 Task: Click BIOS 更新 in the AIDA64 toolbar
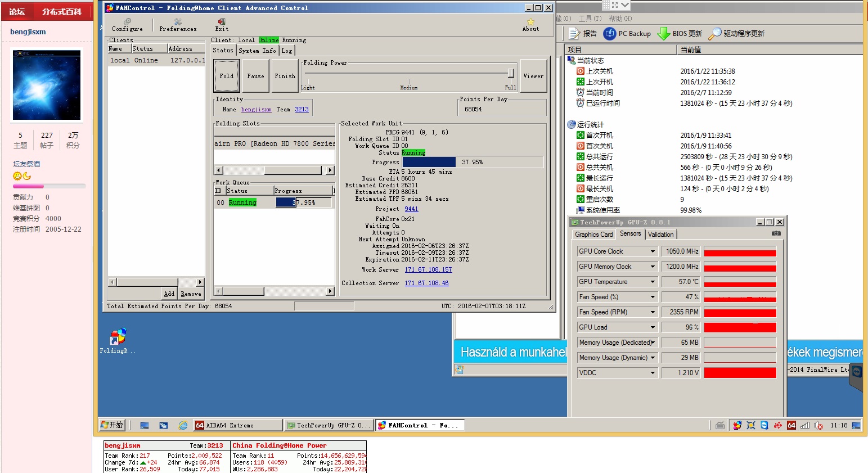680,34
